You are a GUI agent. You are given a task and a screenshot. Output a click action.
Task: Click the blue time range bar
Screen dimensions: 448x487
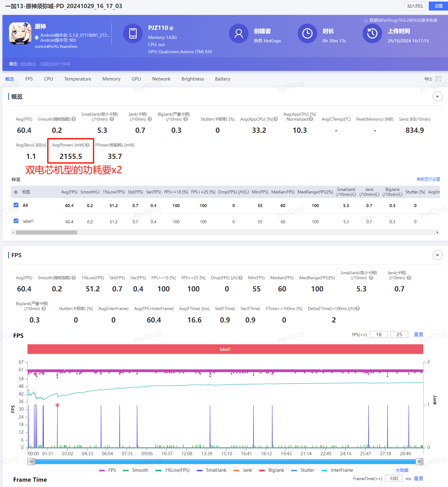pos(225,462)
